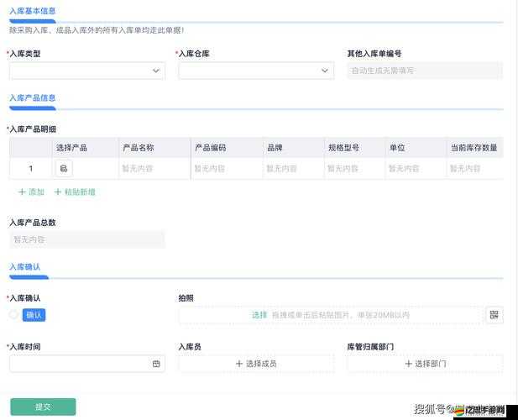Click the QR code icon beside photo upload

point(494,315)
